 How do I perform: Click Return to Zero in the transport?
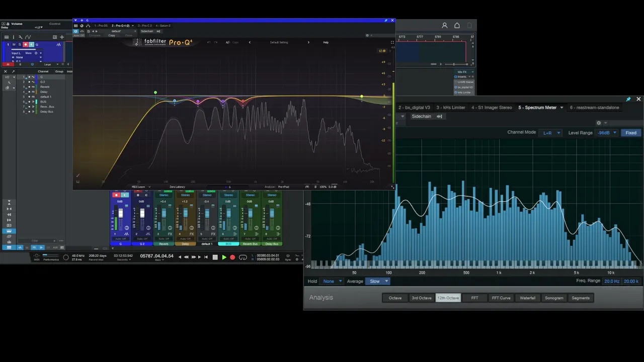(x=205, y=257)
